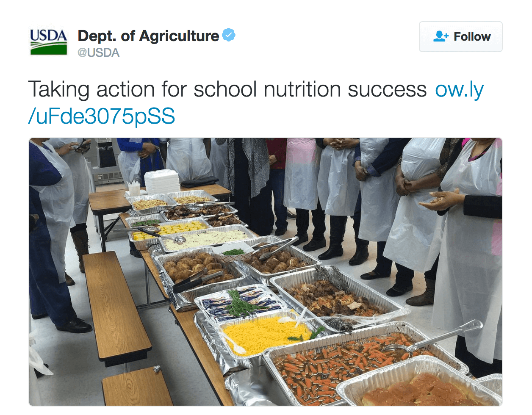Click the blue verified badge

[x=229, y=35]
